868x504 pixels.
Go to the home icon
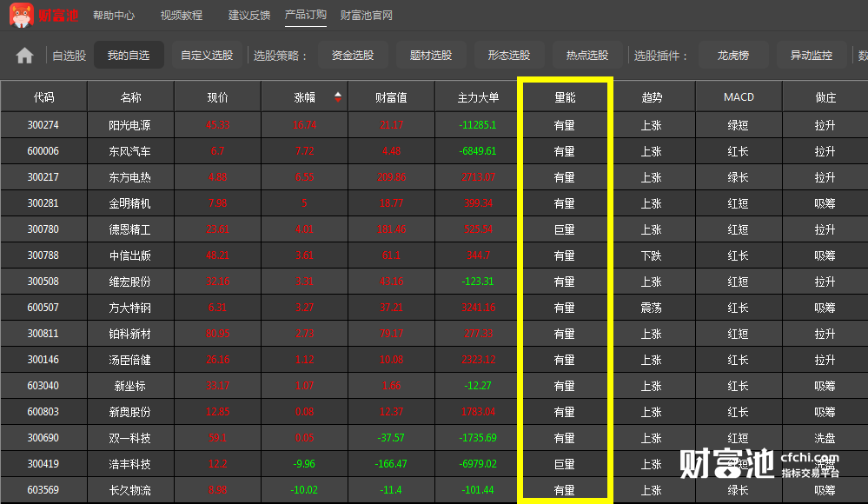point(24,56)
